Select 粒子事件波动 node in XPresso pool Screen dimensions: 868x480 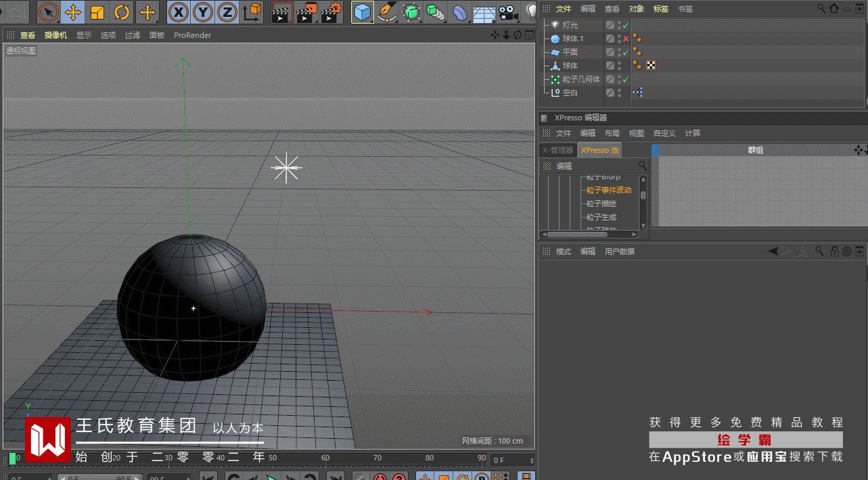pos(608,190)
